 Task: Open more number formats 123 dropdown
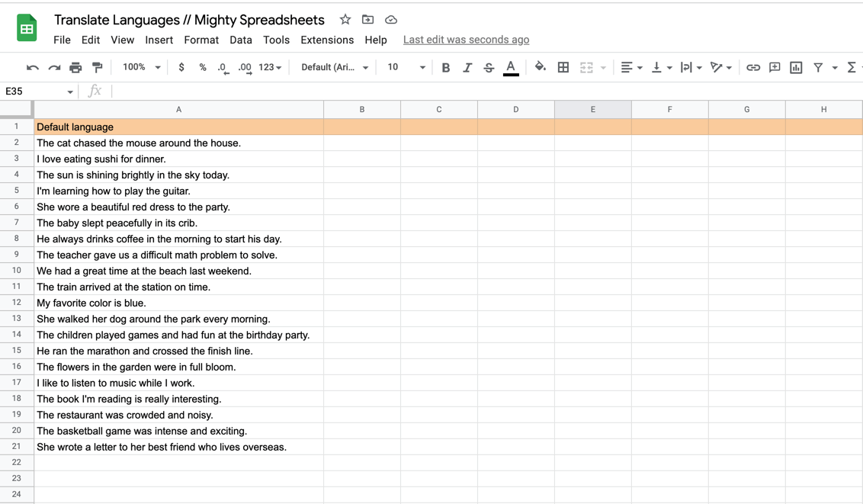(270, 67)
